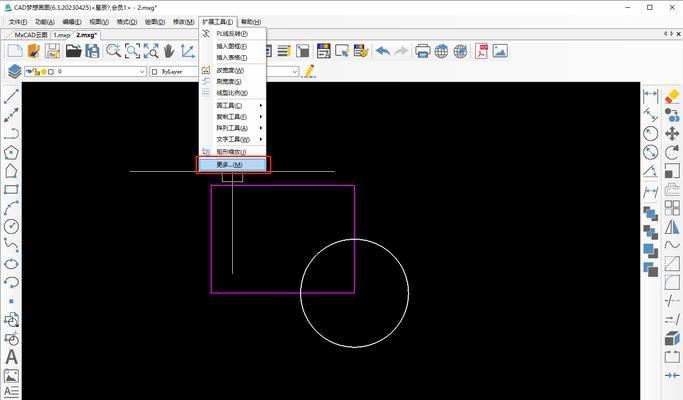Expand the 阵列工具(A) submenu
Screen dimensions: 683x400
[233, 128]
